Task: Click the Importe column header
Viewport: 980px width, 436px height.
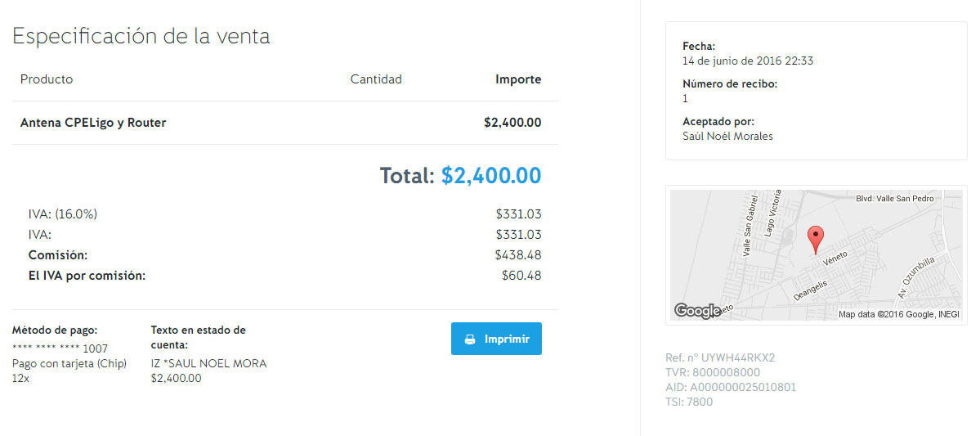Action: 518,79
